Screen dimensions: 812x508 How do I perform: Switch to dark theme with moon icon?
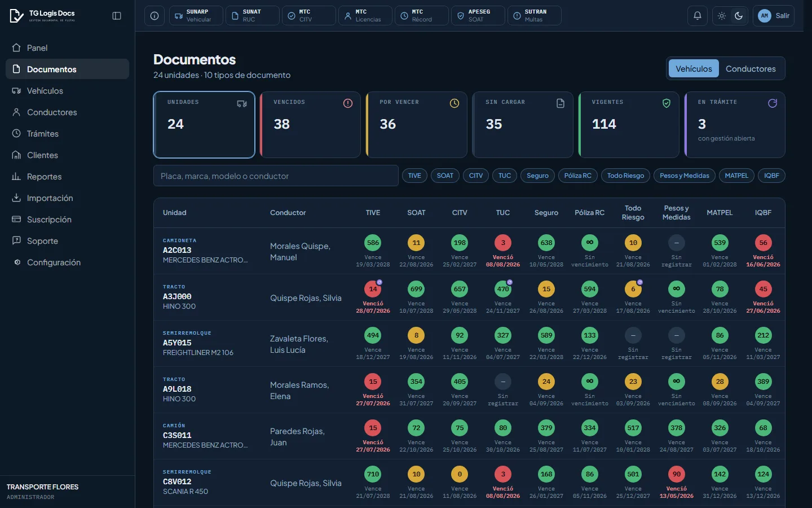pos(739,16)
